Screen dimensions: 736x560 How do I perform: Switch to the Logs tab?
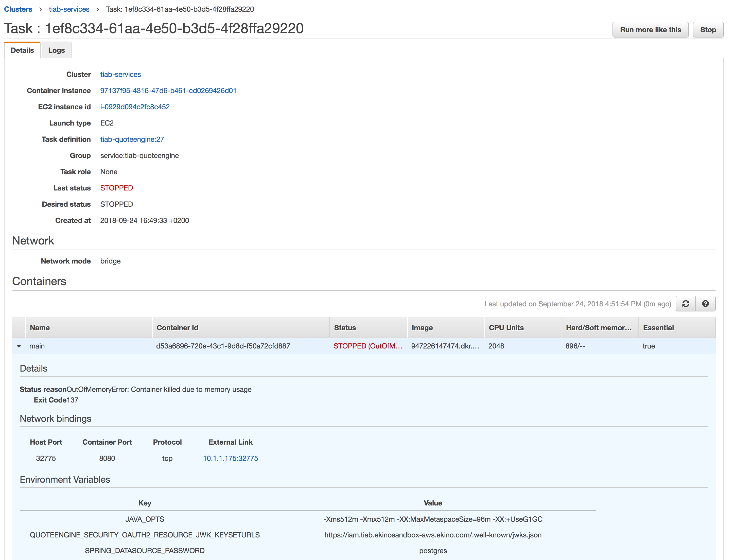click(x=56, y=50)
